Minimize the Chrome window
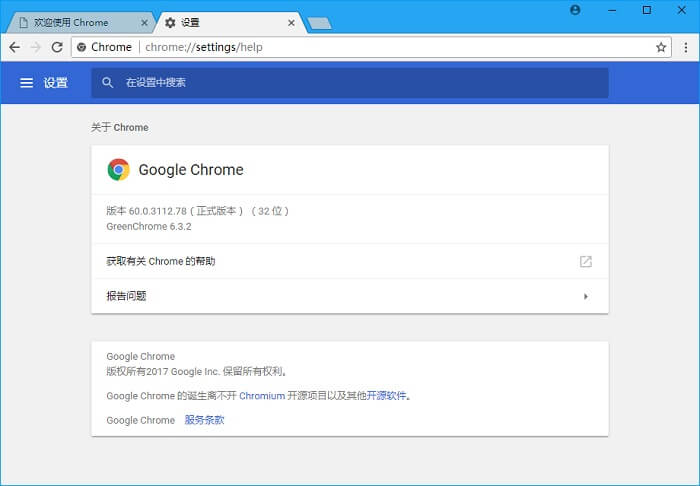Viewport: 700px width, 486px height. 612,10
